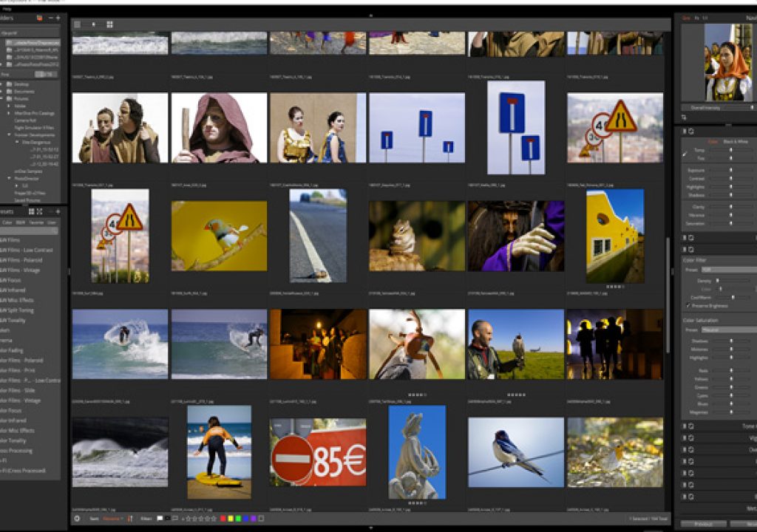Click the orange icon in Folders header
The height and width of the screenshot is (532, 757).
pos(40,18)
